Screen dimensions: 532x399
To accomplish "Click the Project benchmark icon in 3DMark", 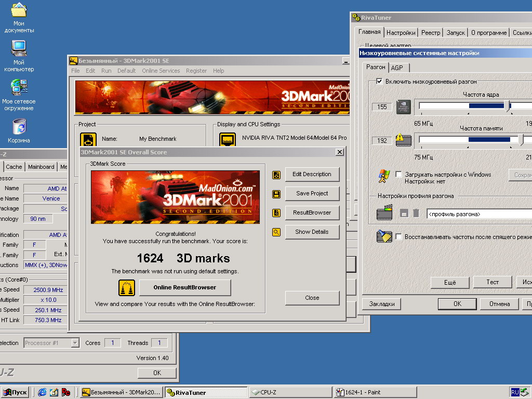I will point(88,139).
